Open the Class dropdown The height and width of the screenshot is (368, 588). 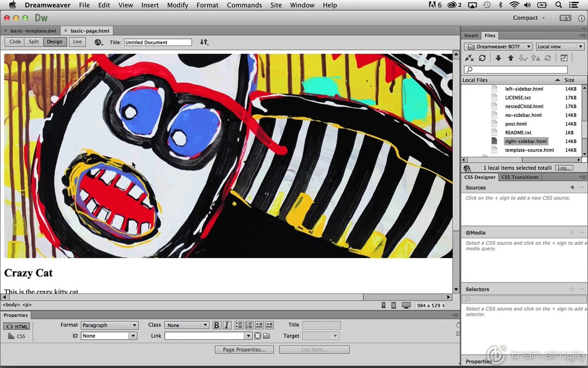187,325
